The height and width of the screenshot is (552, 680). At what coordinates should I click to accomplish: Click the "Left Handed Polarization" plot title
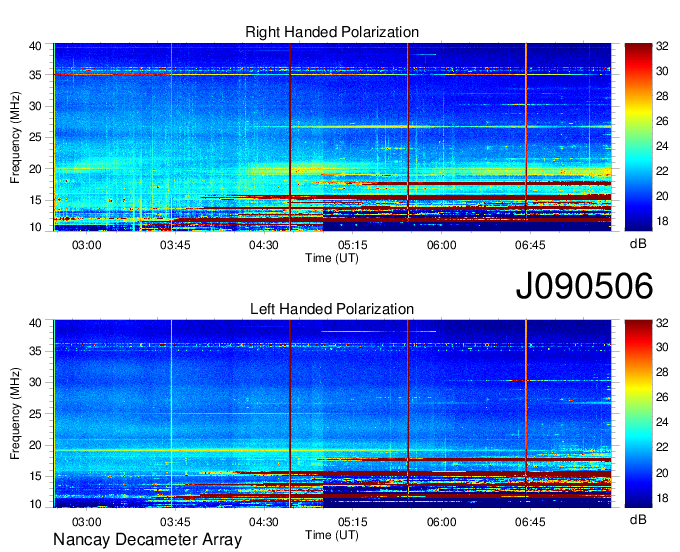(332, 309)
